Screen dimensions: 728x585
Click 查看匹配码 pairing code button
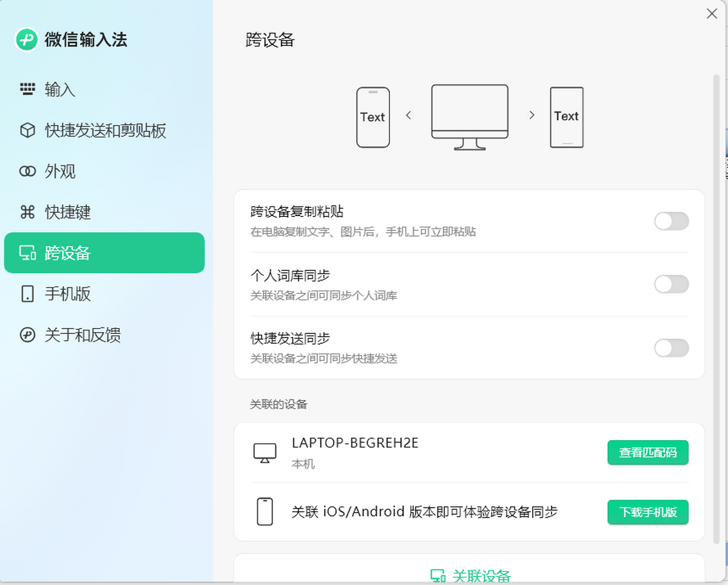pos(648,452)
